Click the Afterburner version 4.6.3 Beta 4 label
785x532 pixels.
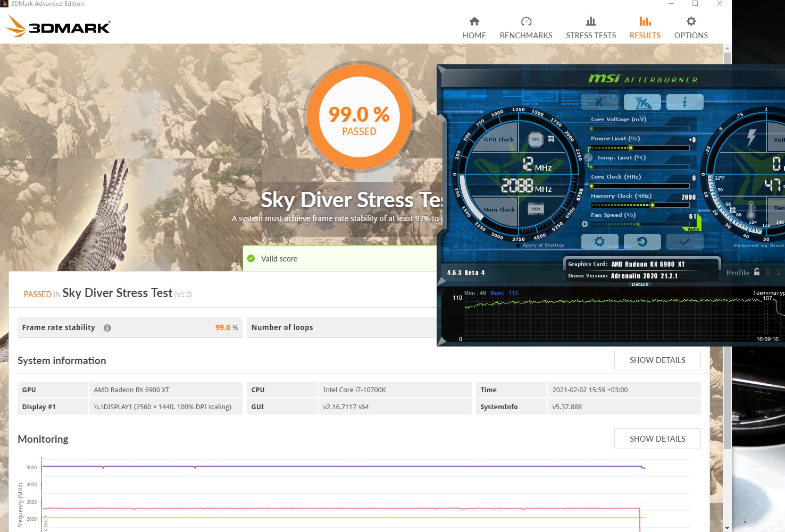466,273
